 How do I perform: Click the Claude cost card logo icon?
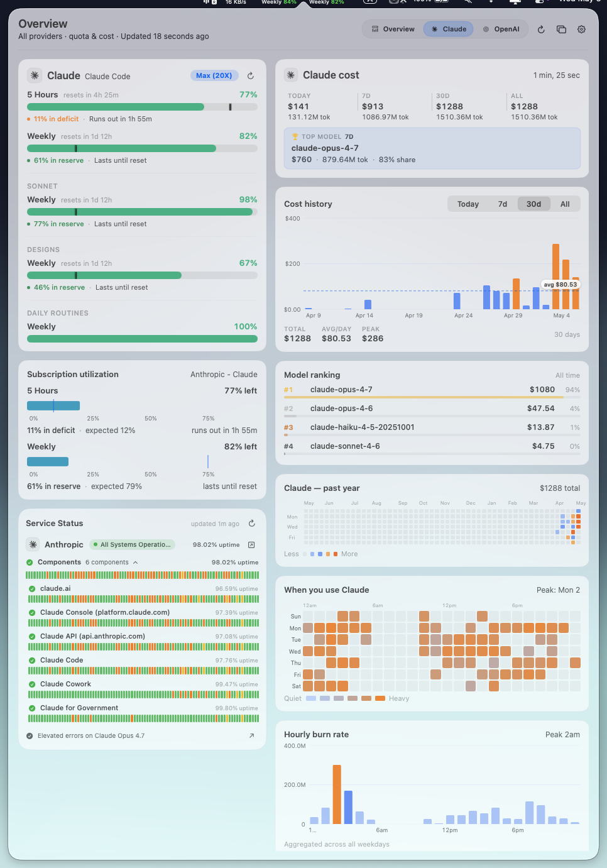coord(291,75)
